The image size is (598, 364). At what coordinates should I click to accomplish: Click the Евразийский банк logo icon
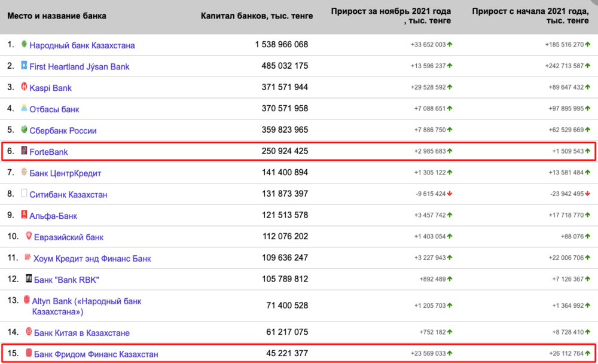pos(29,236)
